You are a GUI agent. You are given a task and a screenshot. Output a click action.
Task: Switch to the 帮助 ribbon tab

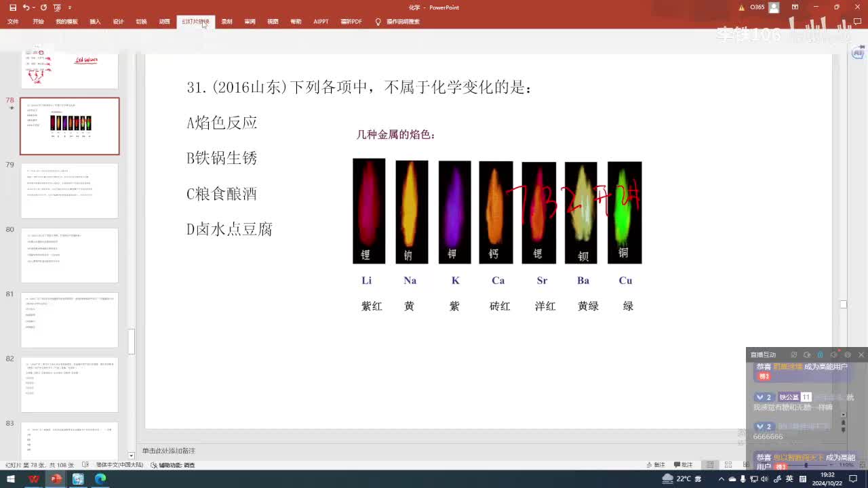(296, 22)
